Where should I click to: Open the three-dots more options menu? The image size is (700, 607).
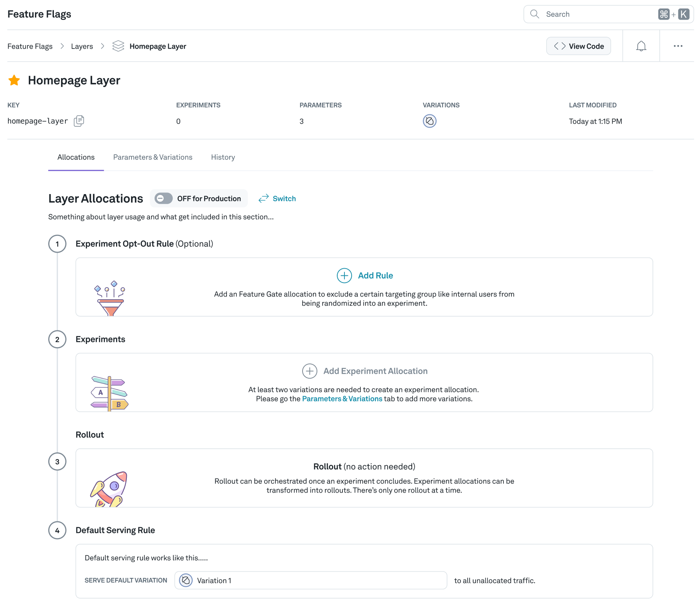coord(678,46)
